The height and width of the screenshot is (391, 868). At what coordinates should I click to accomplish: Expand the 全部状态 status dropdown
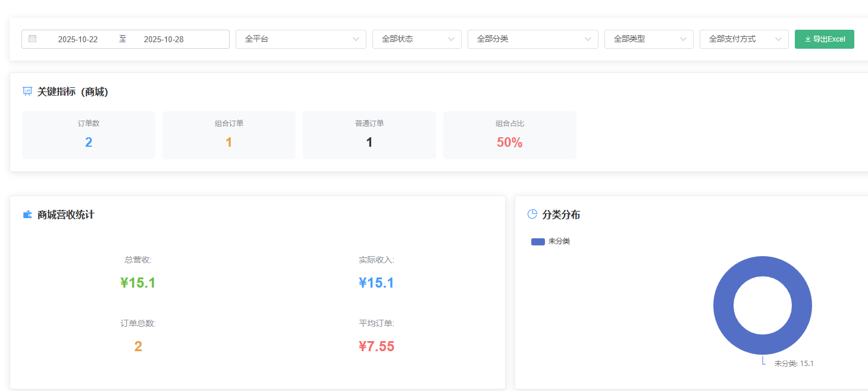tap(416, 39)
